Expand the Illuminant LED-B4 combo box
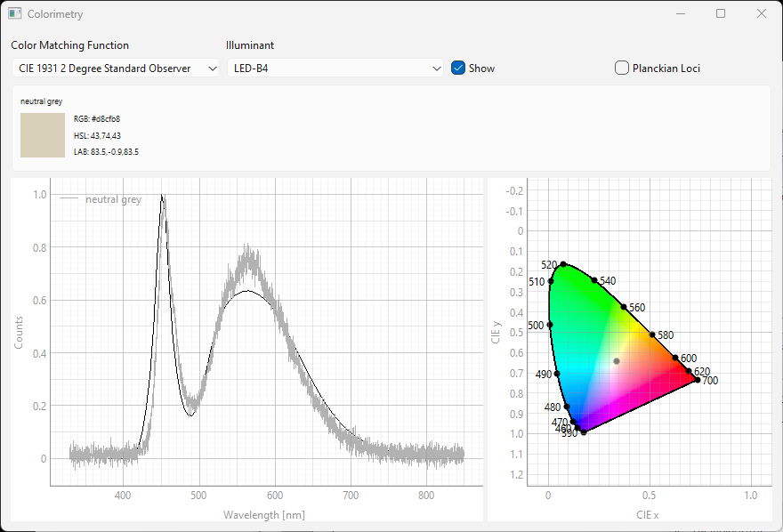 pos(335,69)
